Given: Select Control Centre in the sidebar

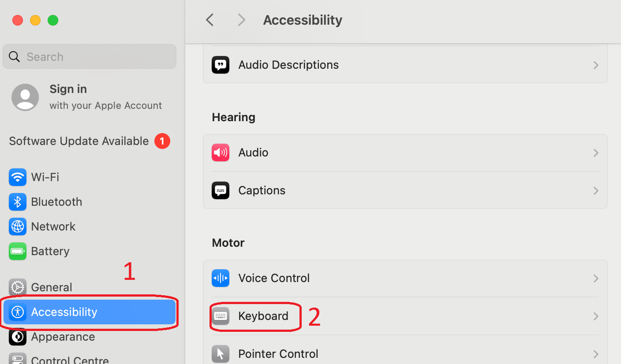Looking at the screenshot, I should [69, 359].
